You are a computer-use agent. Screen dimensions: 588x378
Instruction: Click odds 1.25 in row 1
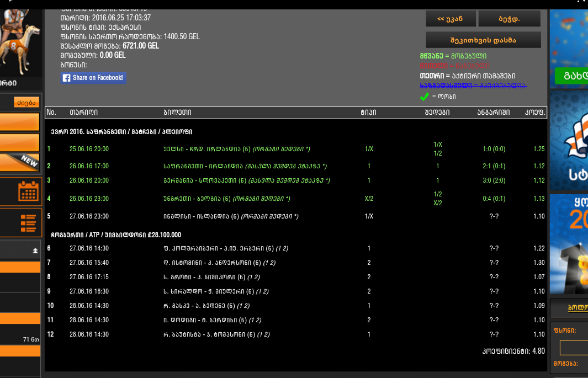point(539,149)
